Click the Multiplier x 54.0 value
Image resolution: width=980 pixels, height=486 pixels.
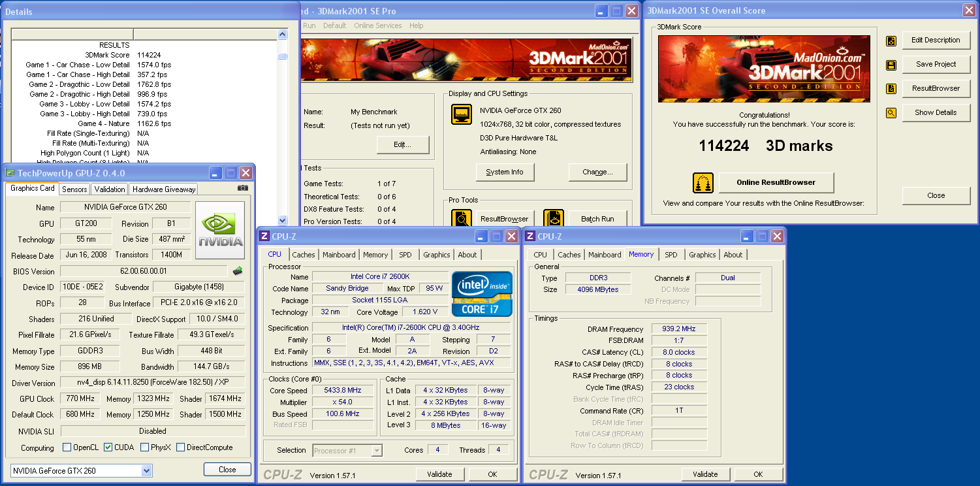pyautogui.click(x=342, y=402)
